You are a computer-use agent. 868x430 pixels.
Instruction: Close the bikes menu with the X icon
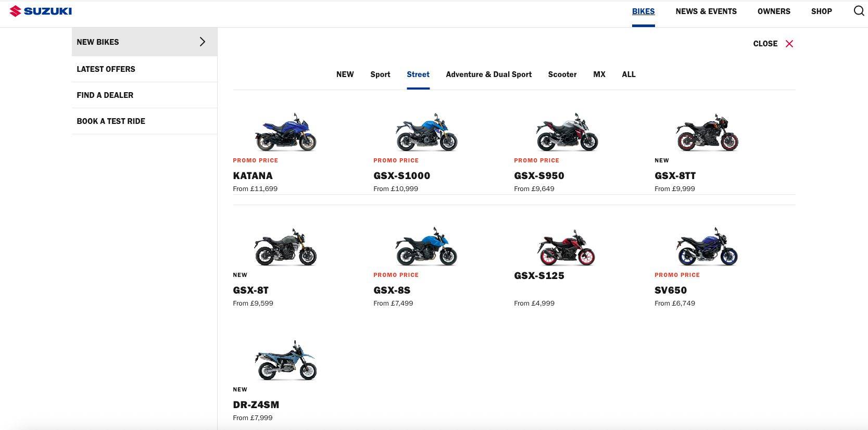(789, 44)
